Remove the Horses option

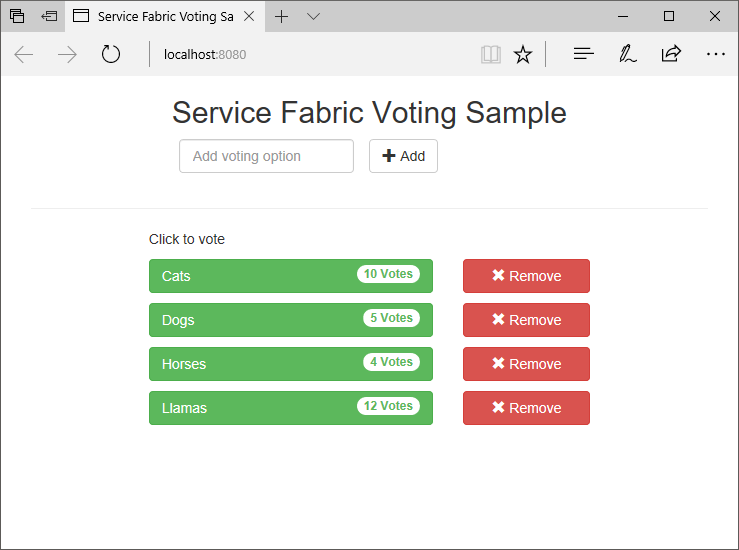(x=526, y=364)
